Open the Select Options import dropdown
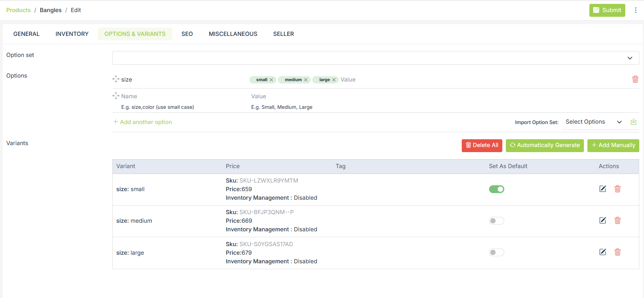 (593, 122)
